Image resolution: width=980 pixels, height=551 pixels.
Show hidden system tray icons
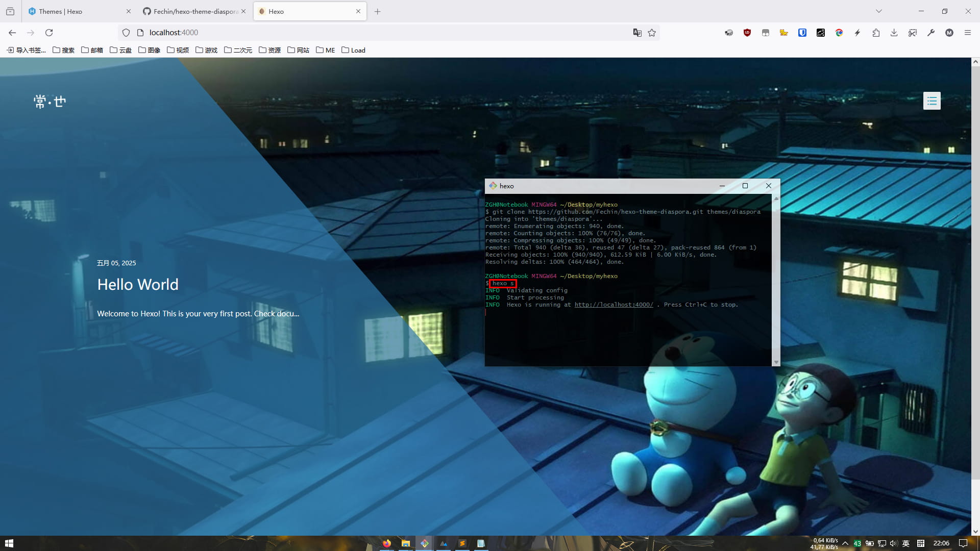coord(845,543)
